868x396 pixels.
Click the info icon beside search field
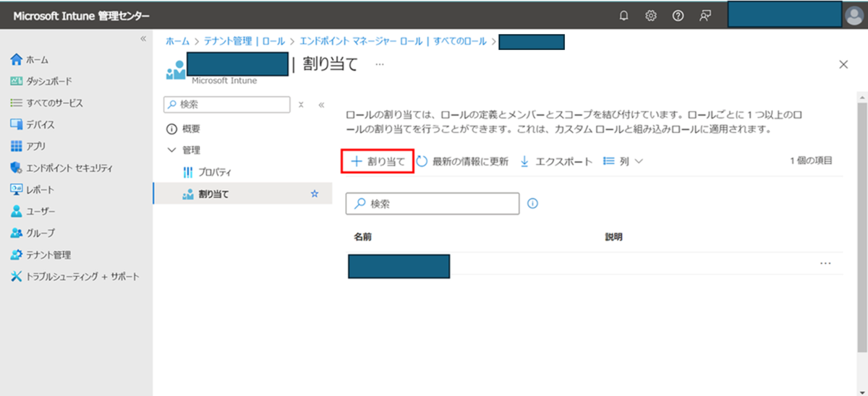point(533,204)
